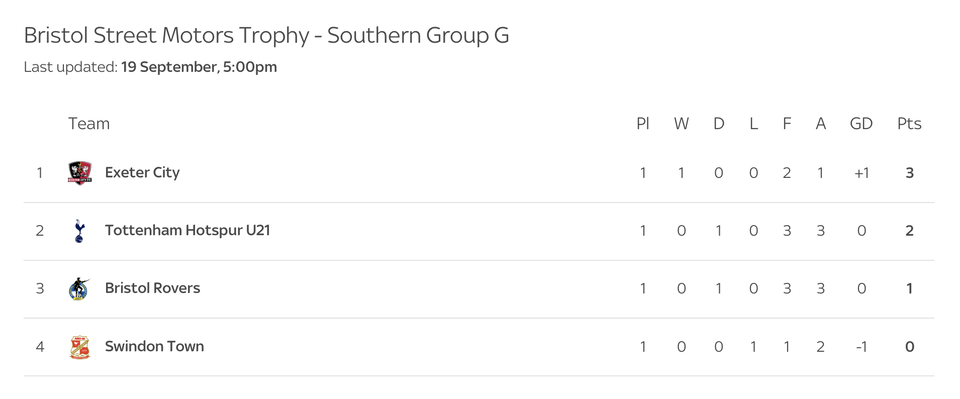Click the W column header

point(681,124)
